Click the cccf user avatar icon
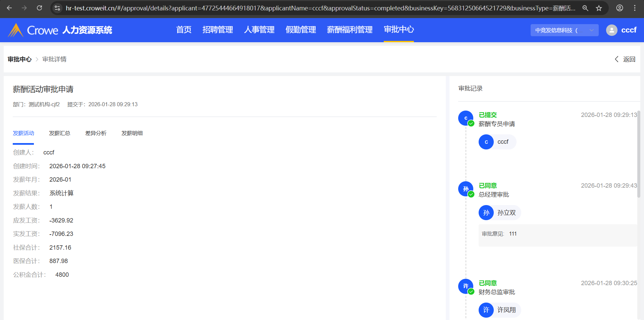The height and width of the screenshot is (320, 644). tap(611, 30)
